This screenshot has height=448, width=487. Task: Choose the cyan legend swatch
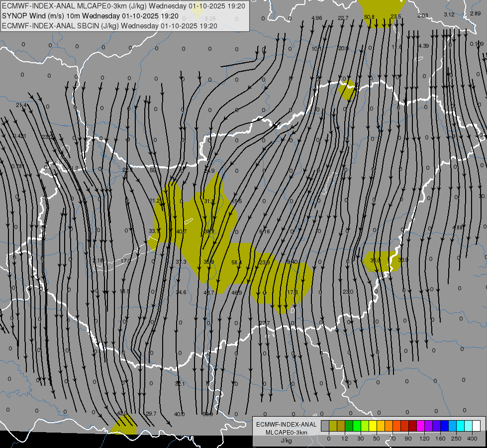coord(461,426)
